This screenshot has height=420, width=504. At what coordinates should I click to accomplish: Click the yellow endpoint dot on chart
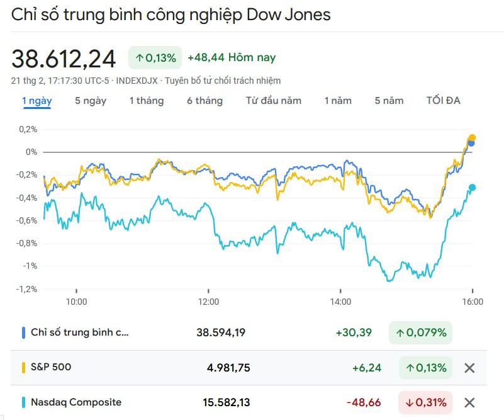coord(472,138)
